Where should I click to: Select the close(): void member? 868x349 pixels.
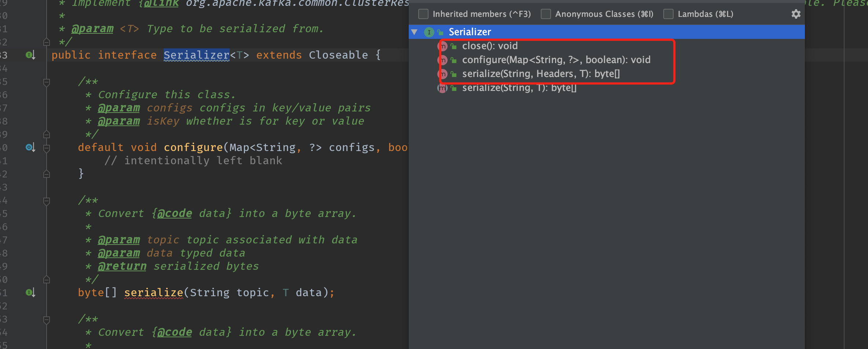click(490, 46)
